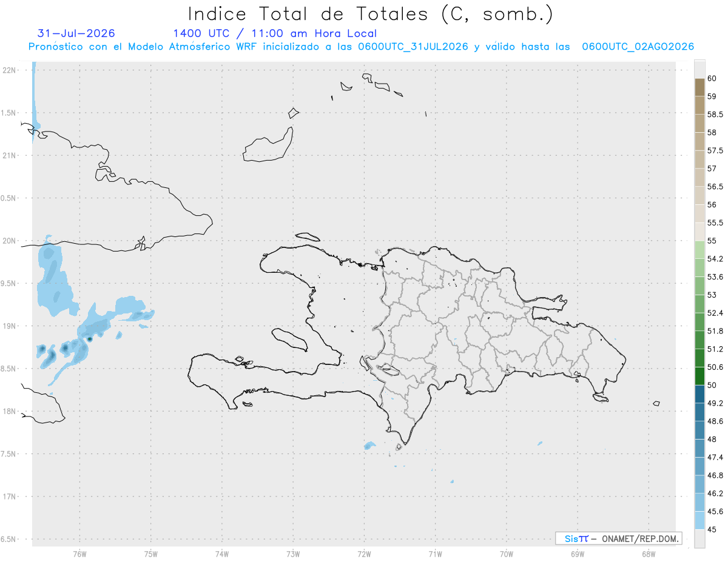Click the legend value '54.2'
The image size is (728, 562).
[715, 259]
